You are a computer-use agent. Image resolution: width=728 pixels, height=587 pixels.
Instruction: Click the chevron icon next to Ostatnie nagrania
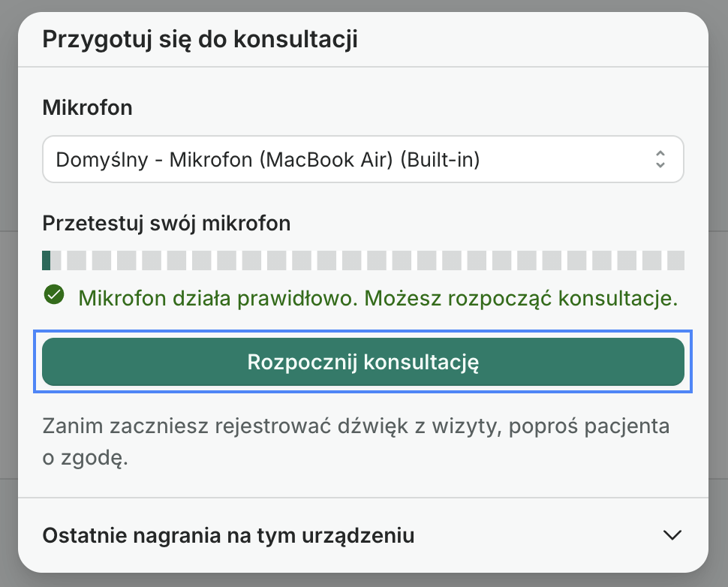[x=673, y=536]
